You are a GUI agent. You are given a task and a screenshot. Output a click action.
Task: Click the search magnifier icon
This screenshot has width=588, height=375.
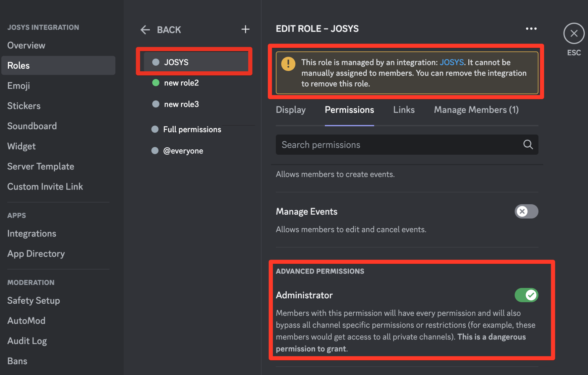[x=528, y=145]
